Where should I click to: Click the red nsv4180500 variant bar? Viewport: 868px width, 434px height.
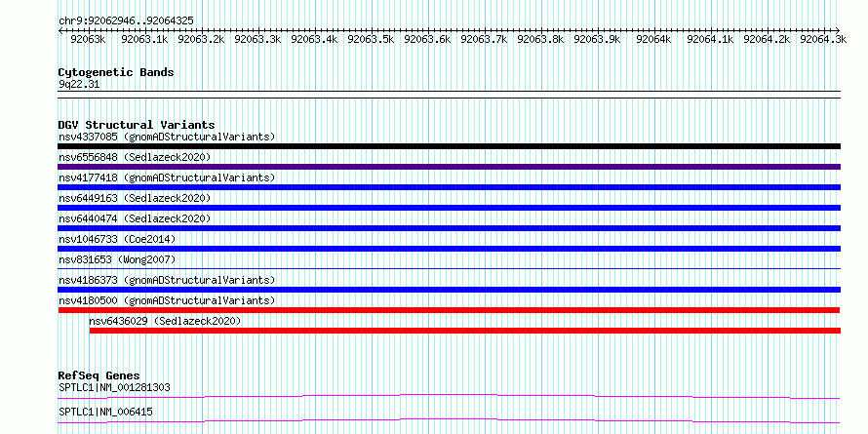pos(449,310)
